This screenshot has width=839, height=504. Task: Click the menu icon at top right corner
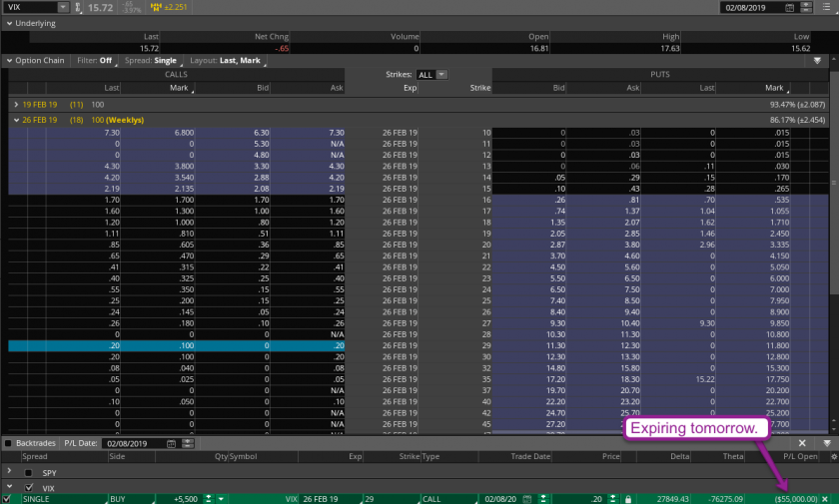[x=825, y=7]
